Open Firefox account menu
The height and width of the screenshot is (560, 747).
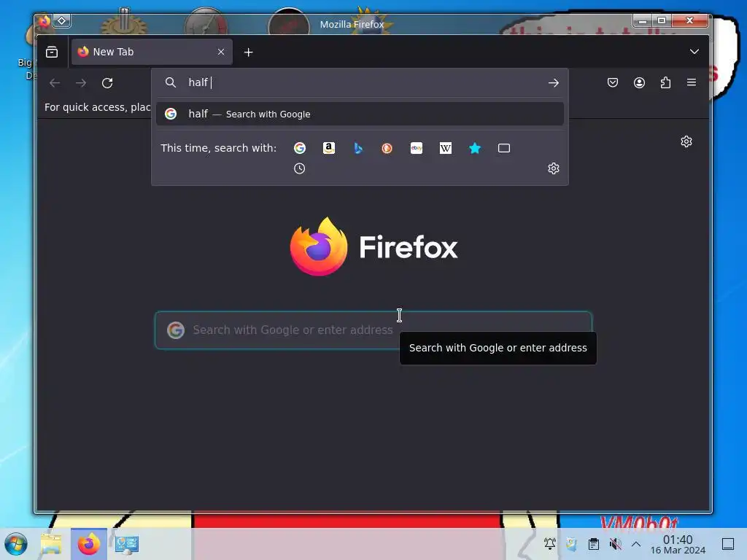point(639,83)
